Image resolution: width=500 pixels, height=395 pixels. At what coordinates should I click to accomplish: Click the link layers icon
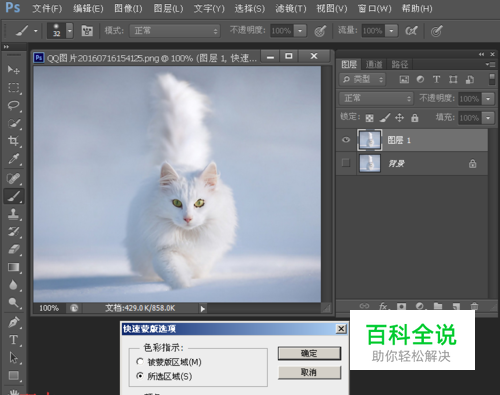pos(364,306)
